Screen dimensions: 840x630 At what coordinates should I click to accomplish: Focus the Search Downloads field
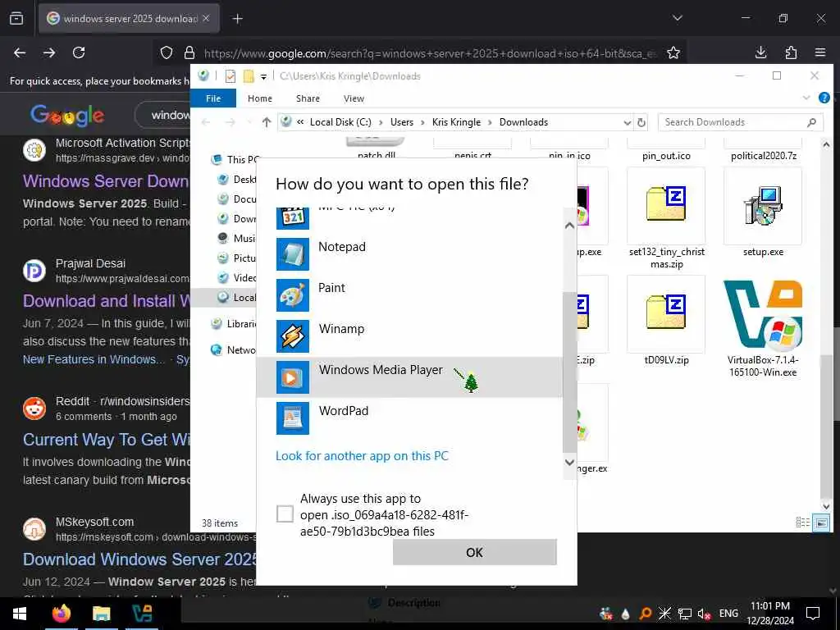tap(741, 122)
